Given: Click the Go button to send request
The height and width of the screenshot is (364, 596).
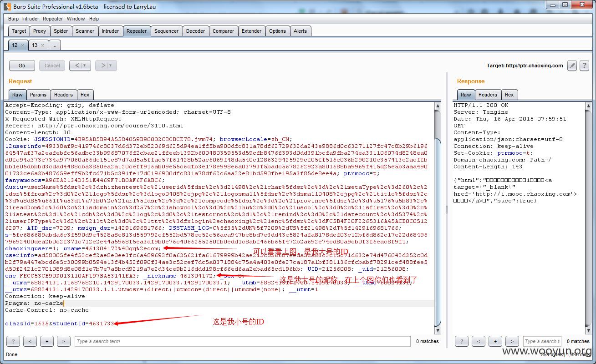Looking at the screenshot, I should click(22, 66).
